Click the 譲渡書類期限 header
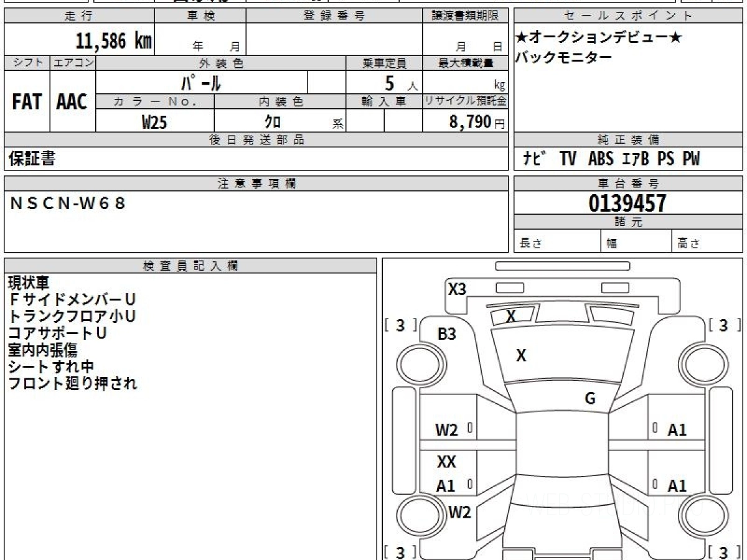The height and width of the screenshot is (560, 747). coord(465,16)
